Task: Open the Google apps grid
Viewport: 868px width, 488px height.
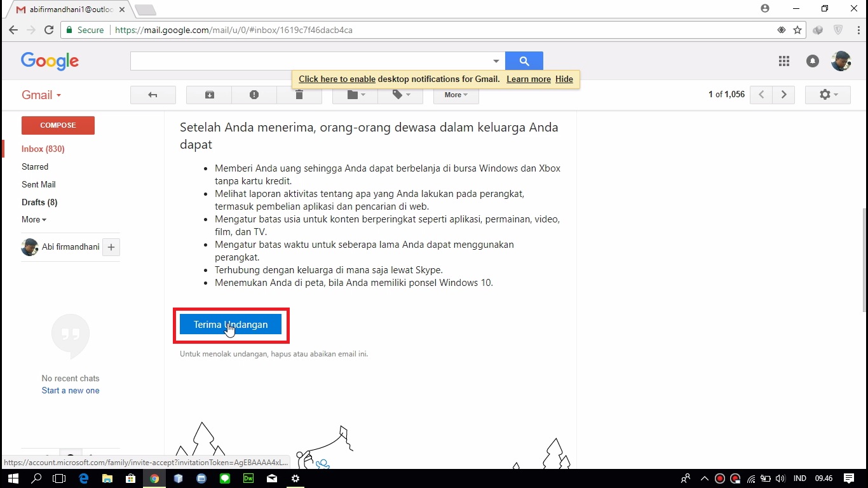Action: tap(784, 61)
